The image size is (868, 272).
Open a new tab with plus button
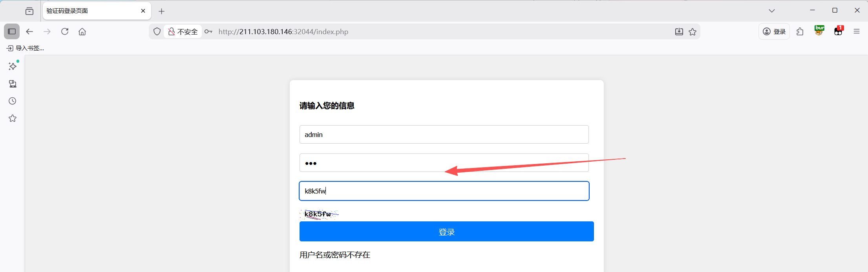coord(161,11)
